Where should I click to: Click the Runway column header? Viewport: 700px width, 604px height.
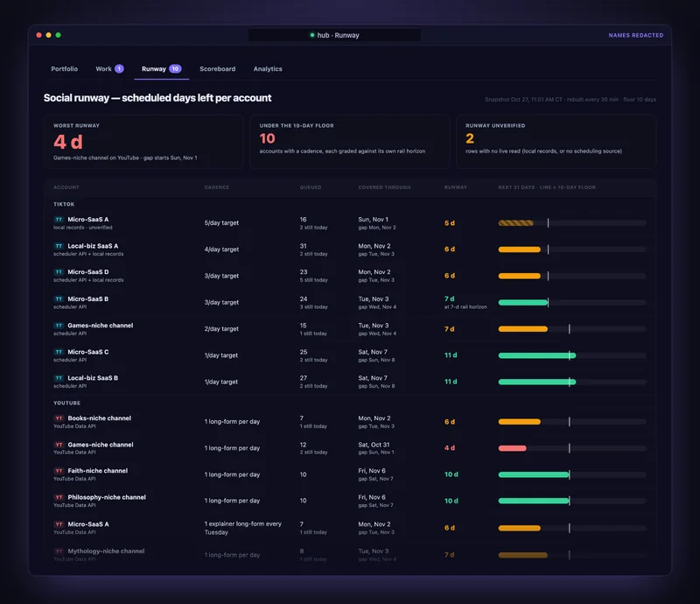[x=455, y=187]
